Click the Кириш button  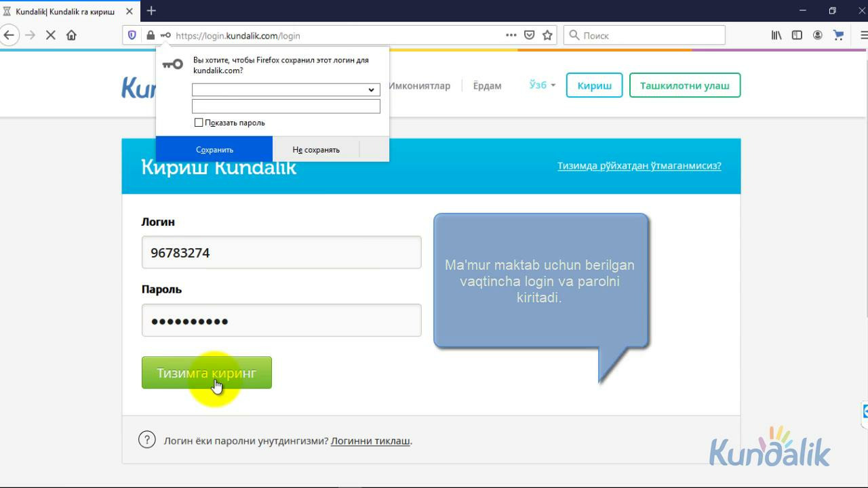click(595, 85)
